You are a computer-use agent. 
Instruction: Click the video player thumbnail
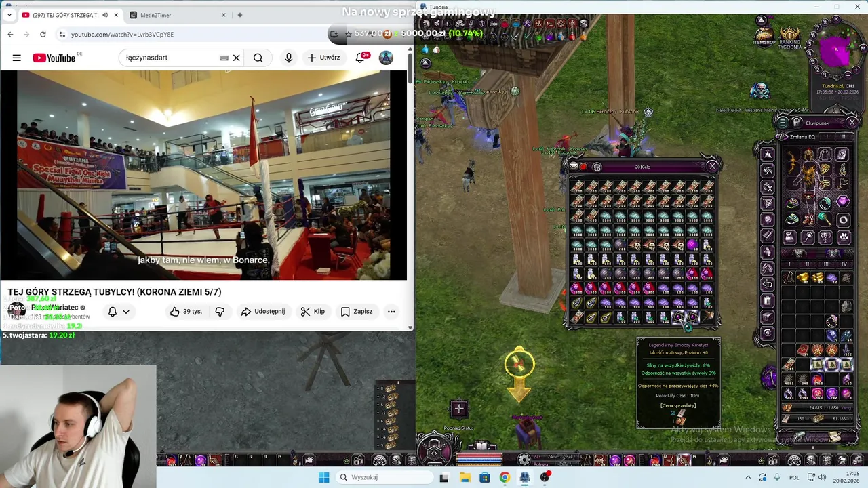pos(203,175)
